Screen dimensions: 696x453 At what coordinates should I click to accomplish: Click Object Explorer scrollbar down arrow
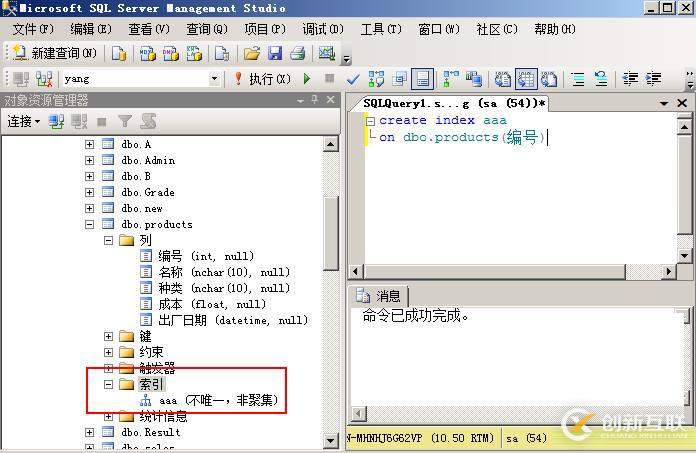point(330,441)
